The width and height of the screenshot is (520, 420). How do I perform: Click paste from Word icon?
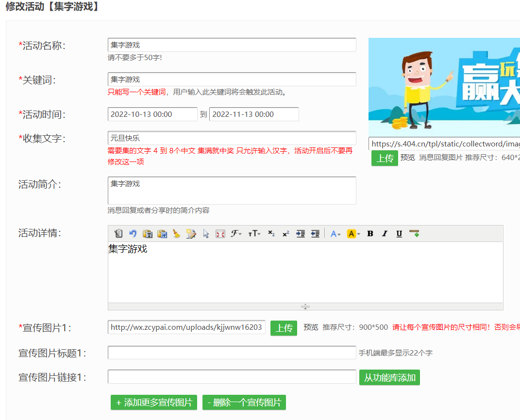pos(162,233)
